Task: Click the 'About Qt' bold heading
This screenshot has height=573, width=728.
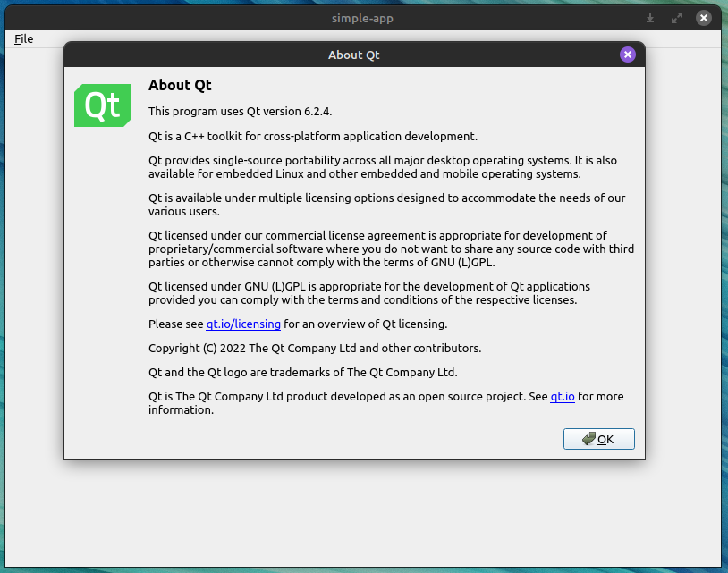Action: point(180,86)
